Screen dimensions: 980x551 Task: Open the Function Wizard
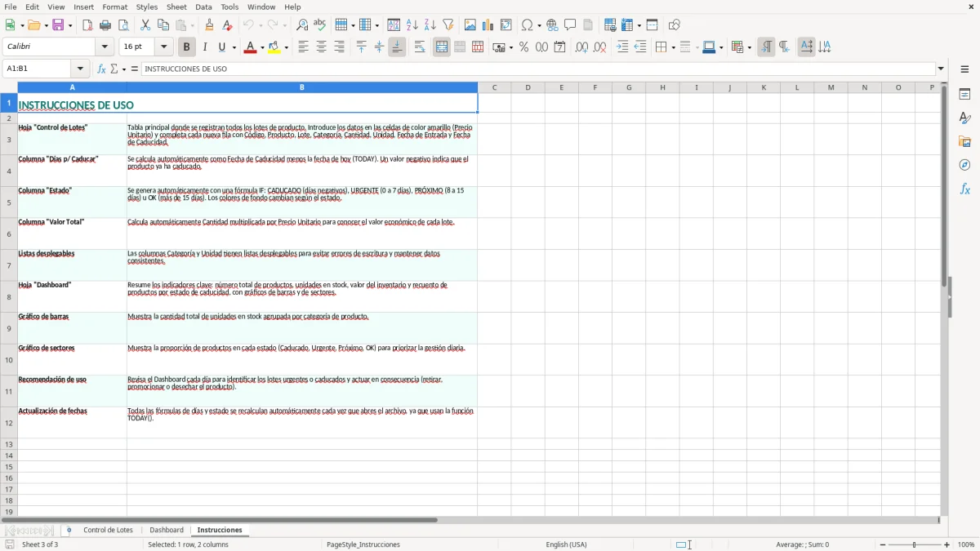101,69
